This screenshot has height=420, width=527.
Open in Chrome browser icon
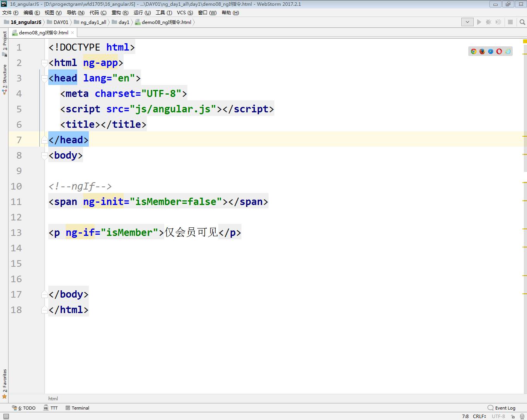point(474,51)
